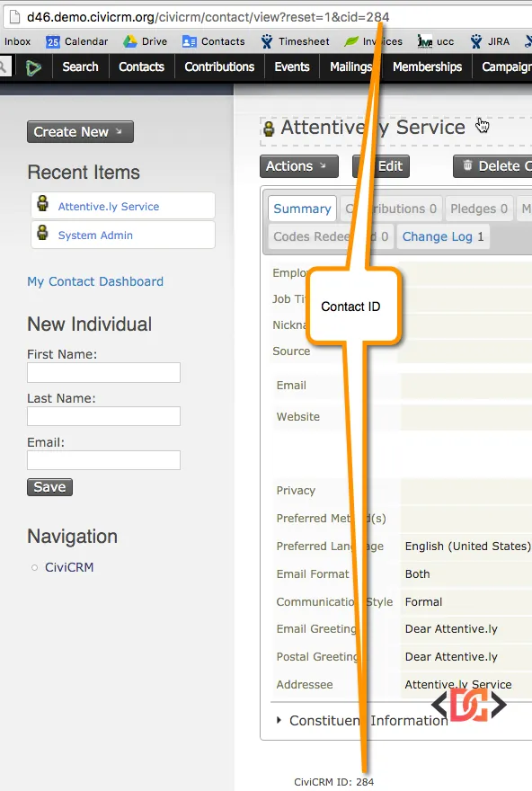Open the Actions dropdown

pyautogui.click(x=298, y=166)
